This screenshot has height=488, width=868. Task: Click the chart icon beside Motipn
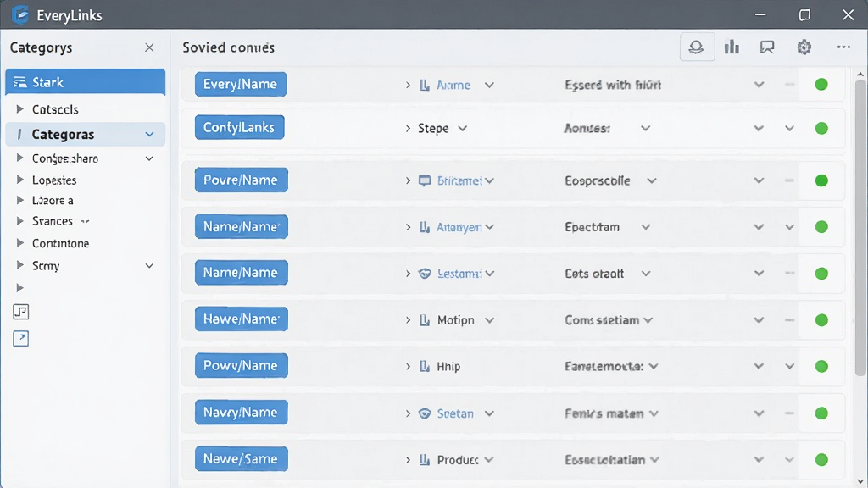pos(425,320)
